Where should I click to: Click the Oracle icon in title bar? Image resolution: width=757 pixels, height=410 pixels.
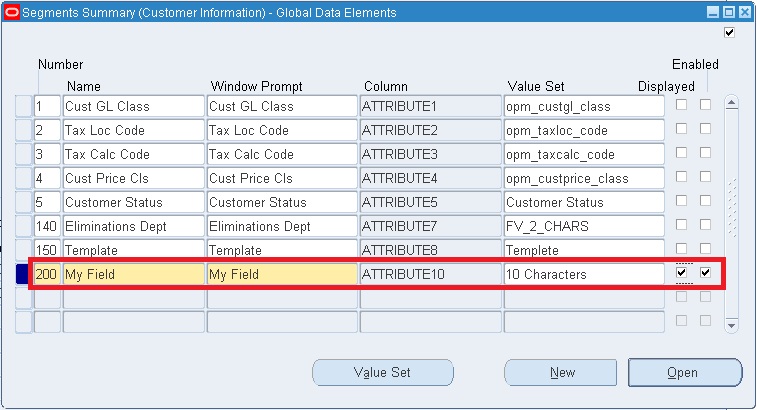11,13
